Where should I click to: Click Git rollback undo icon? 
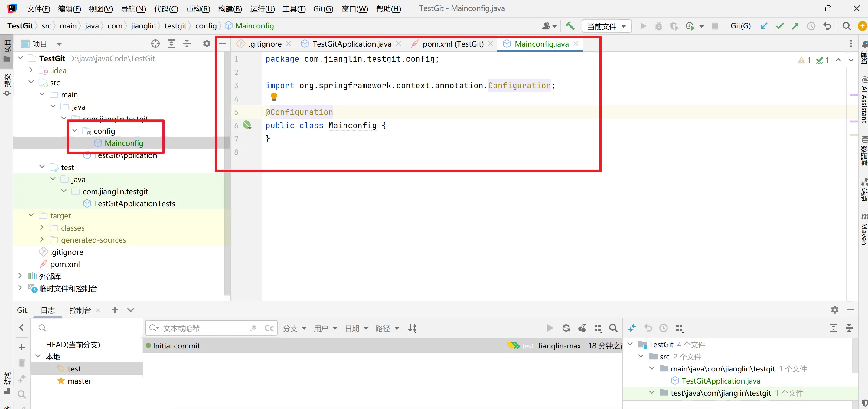pyautogui.click(x=827, y=26)
